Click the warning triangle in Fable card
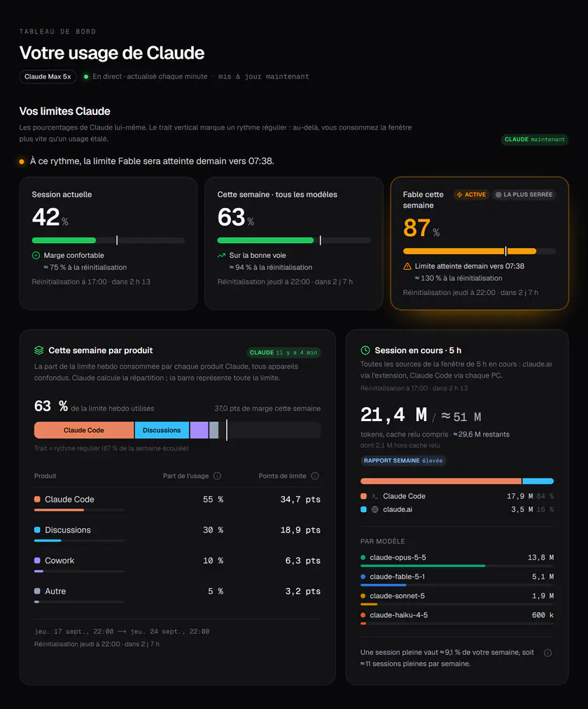Screen dimensions: 588x709 [x=407, y=266]
